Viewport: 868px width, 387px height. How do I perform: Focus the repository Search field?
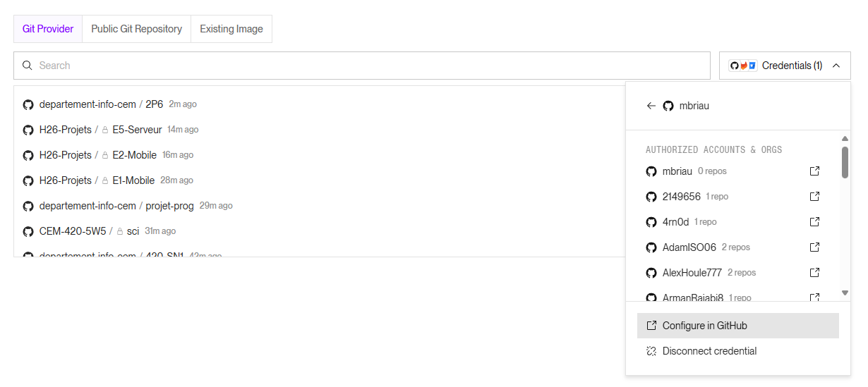(x=362, y=66)
